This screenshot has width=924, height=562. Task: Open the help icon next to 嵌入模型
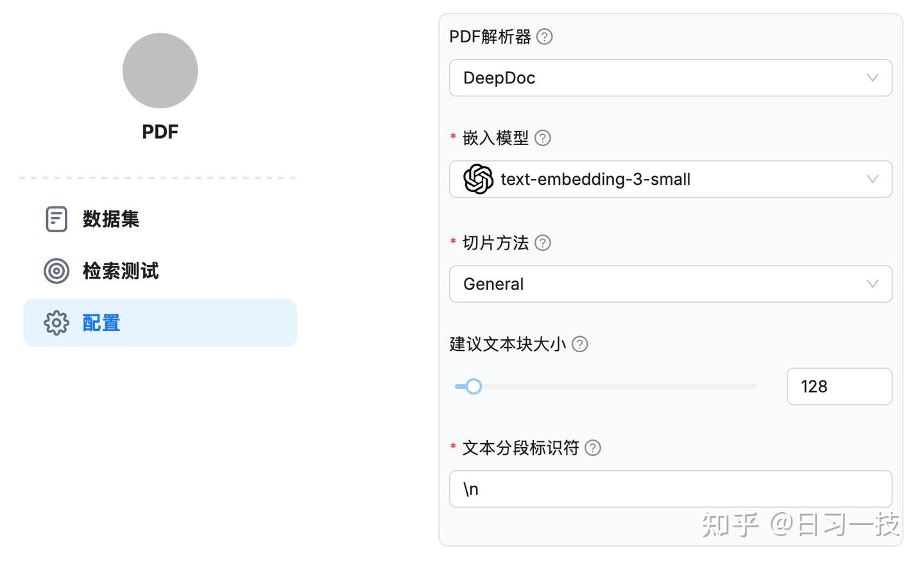point(542,138)
